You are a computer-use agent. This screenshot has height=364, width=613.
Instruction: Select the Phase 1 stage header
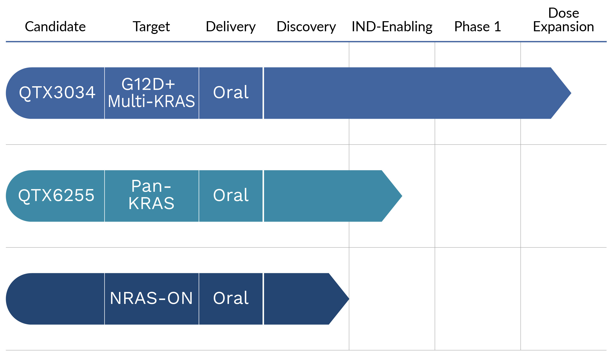click(477, 27)
